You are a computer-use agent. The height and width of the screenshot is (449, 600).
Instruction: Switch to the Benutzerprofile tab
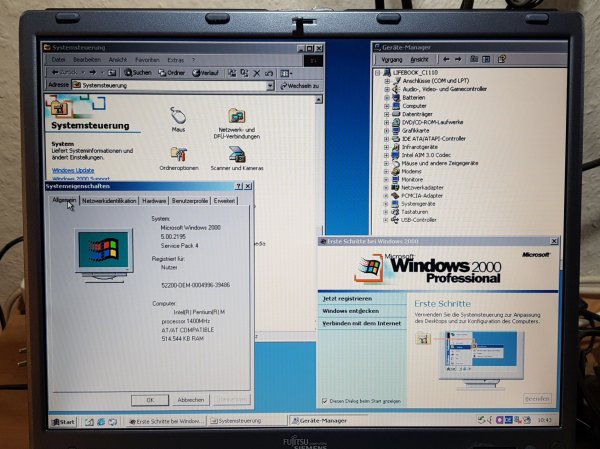pos(190,201)
